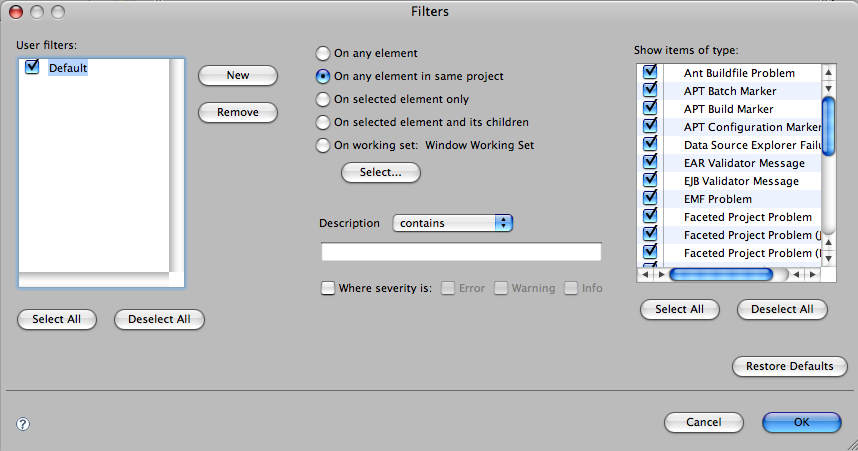
Task: Click the type list vertical scroll down arrow at bottom
Action: point(828,258)
